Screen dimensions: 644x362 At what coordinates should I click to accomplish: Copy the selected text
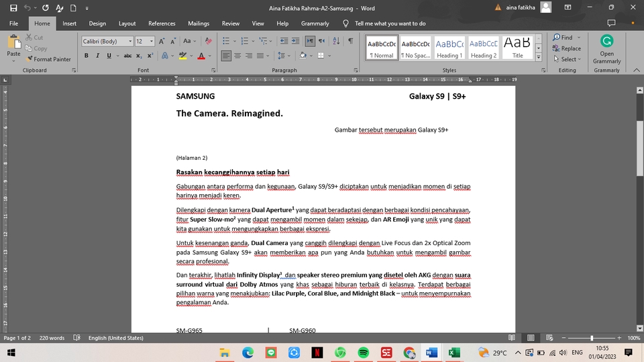36,48
